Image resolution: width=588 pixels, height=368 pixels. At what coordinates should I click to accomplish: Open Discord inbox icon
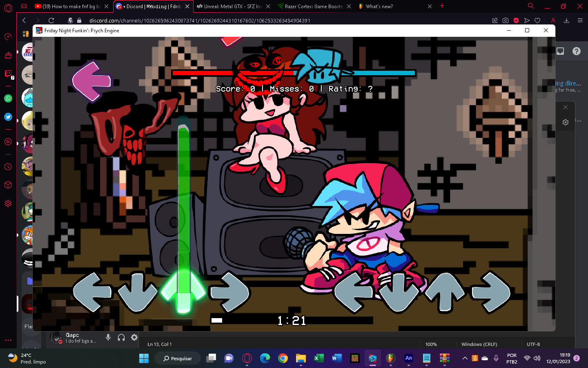click(x=560, y=51)
